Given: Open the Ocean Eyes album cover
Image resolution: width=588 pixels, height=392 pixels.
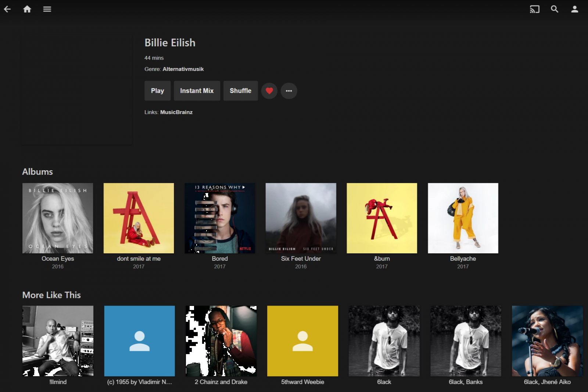Looking at the screenshot, I should point(58,218).
